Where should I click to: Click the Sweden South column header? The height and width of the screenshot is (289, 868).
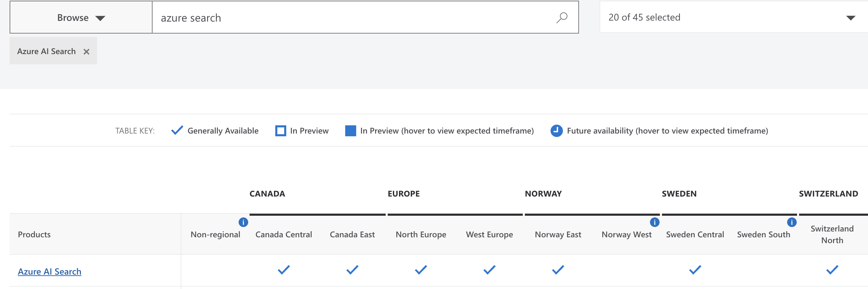(x=764, y=235)
